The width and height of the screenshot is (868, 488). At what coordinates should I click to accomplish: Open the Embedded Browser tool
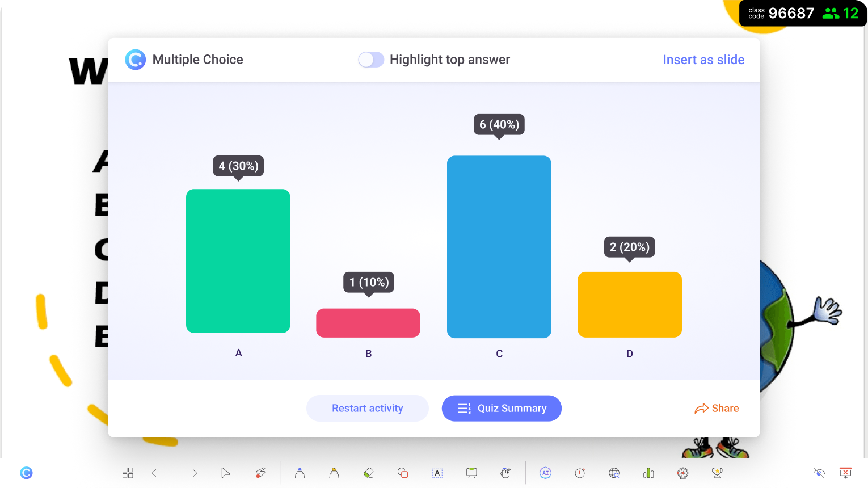(x=614, y=473)
